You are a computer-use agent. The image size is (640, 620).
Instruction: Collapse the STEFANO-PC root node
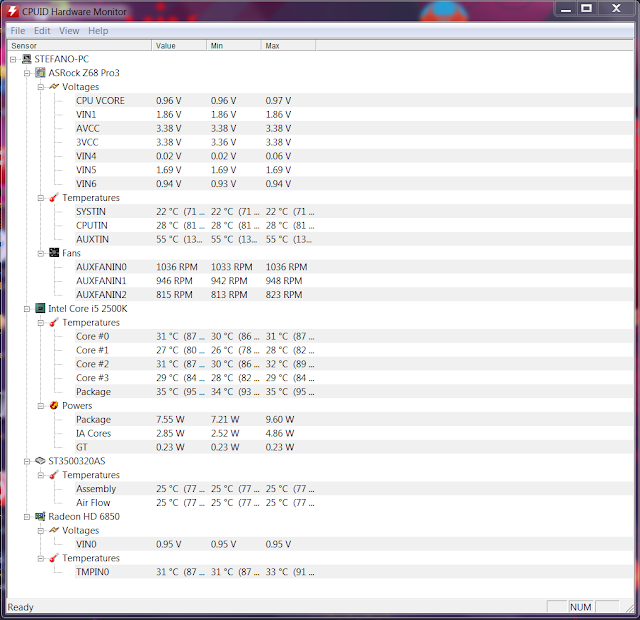click(x=13, y=60)
